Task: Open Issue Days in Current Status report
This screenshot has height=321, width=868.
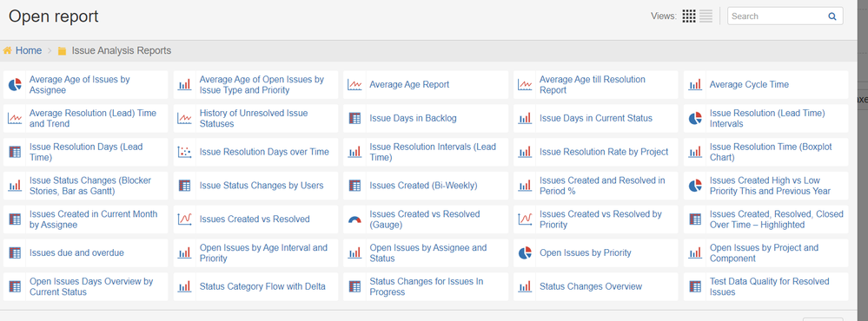Action: pos(596,118)
